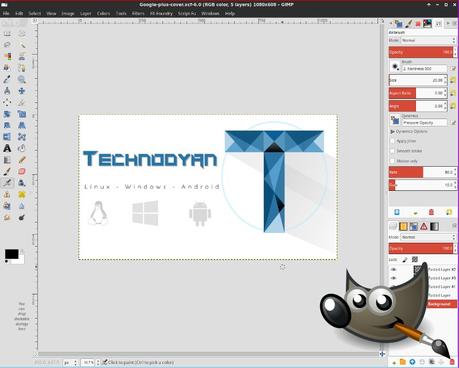Select the Shear tool
Screen dimensions: 459x368
click(x=7, y=125)
